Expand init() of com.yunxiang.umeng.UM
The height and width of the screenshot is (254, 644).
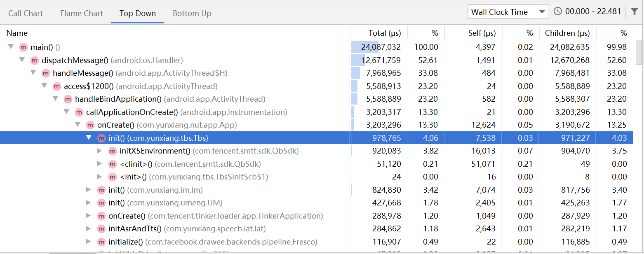tap(88, 203)
